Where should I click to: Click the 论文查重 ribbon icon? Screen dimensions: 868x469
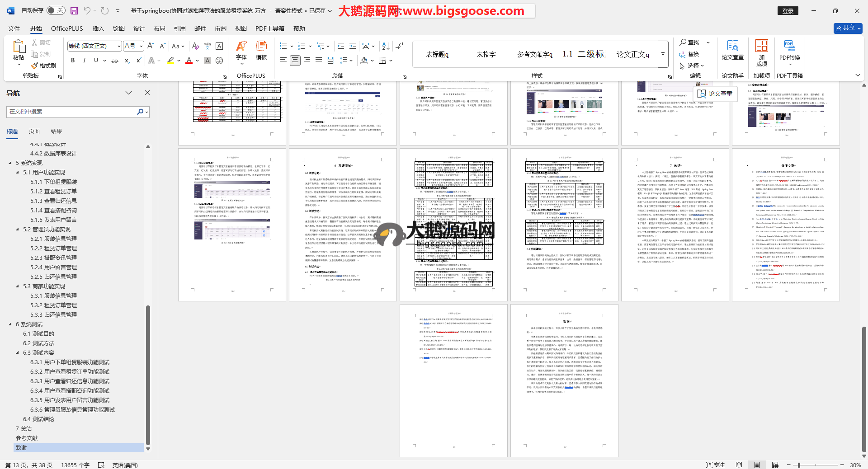click(x=732, y=50)
